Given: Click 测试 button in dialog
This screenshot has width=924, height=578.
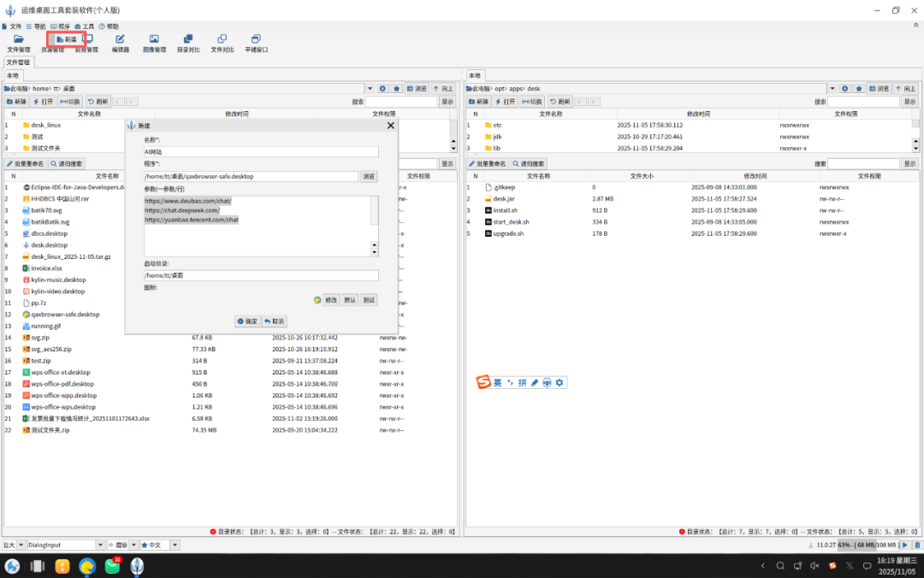Looking at the screenshot, I should coord(369,300).
